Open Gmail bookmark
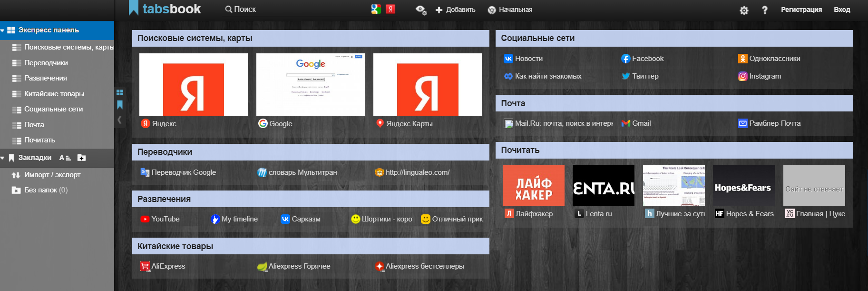 tap(636, 123)
